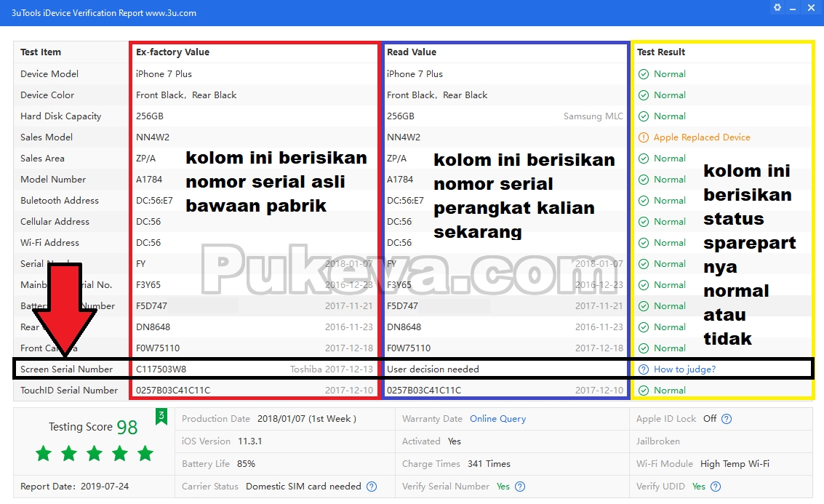Click question mark icon beside Carrier Status
The width and height of the screenshot is (824, 504).
[x=371, y=487]
